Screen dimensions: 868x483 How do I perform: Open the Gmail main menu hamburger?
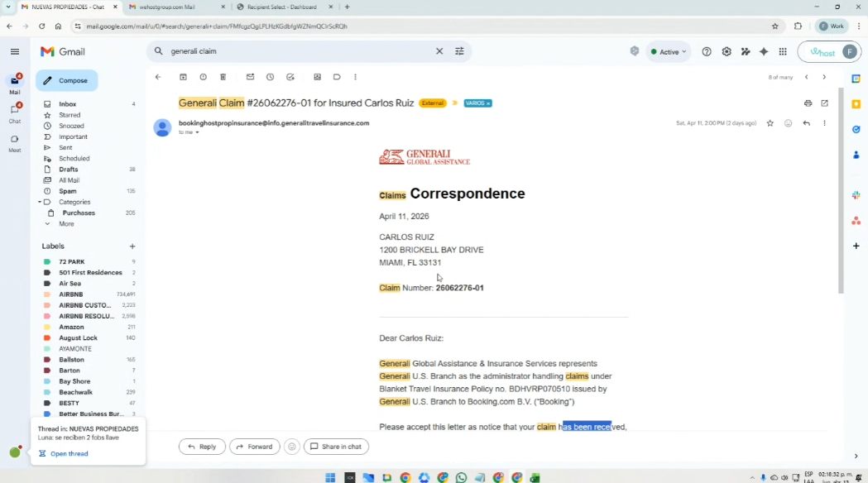15,51
